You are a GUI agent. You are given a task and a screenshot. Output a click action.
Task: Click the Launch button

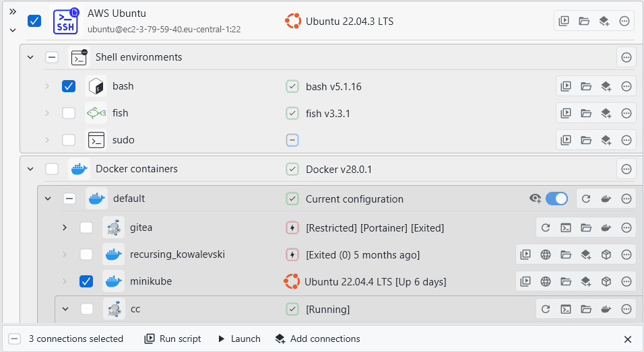[x=238, y=339]
